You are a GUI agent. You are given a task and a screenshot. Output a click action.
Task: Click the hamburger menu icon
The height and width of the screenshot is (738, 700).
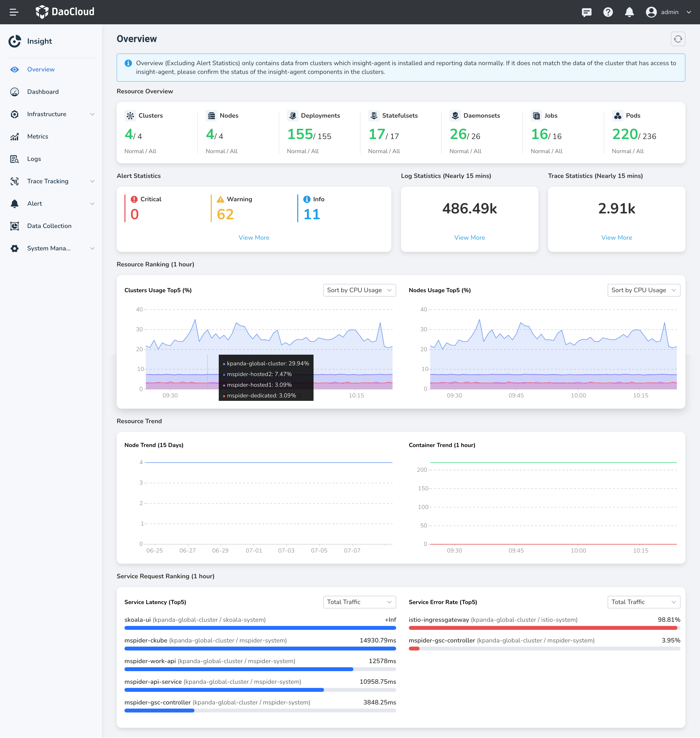[x=14, y=12]
